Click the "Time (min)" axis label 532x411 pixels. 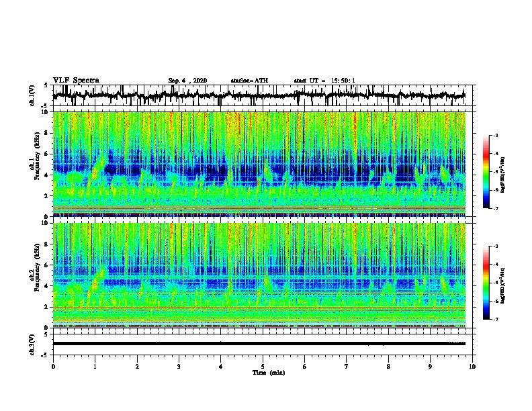[x=269, y=373]
